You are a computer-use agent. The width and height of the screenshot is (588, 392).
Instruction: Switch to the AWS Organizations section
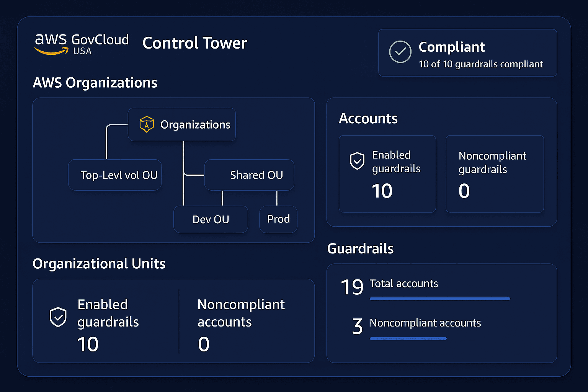95,83
